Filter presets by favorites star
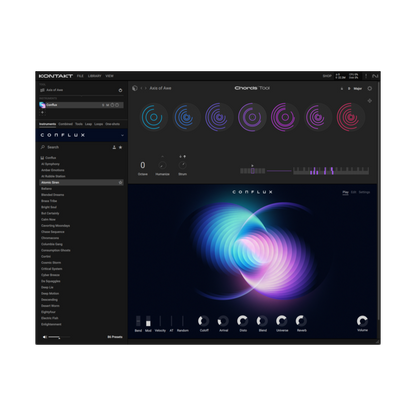Viewport: 416px width, 416px height. point(120,147)
